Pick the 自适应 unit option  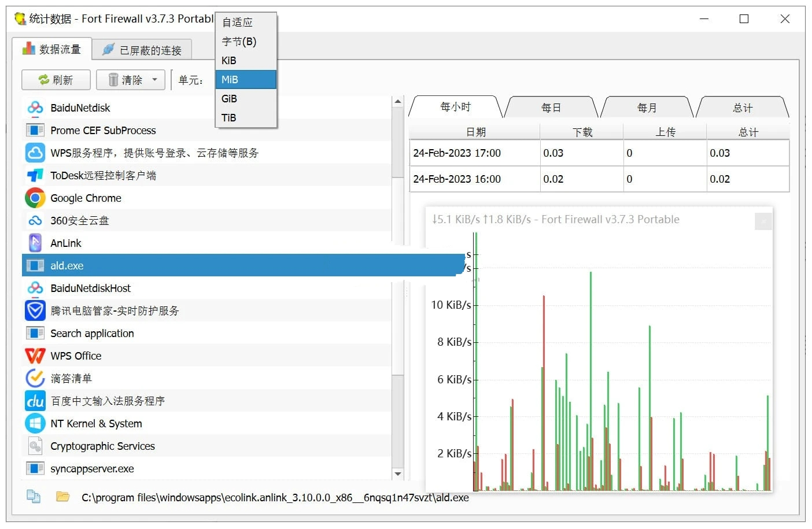[x=246, y=23]
